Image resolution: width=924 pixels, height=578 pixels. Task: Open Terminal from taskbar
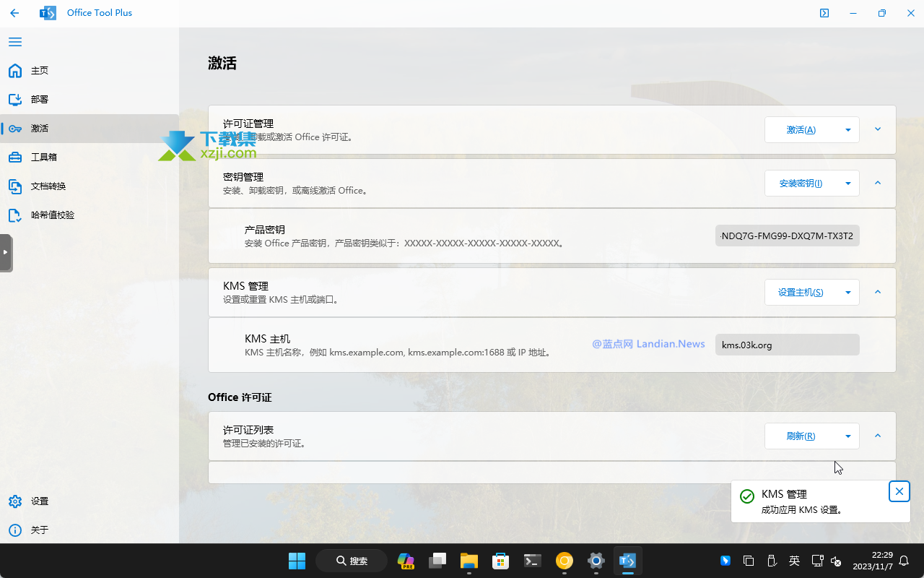[533, 561]
